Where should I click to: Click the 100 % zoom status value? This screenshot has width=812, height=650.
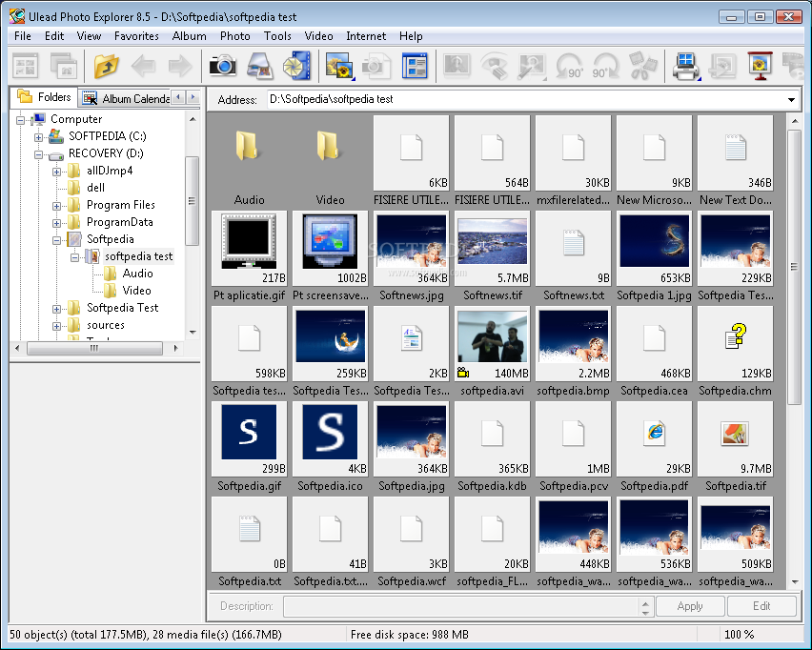pyautogui.click(x=739, y=635)
